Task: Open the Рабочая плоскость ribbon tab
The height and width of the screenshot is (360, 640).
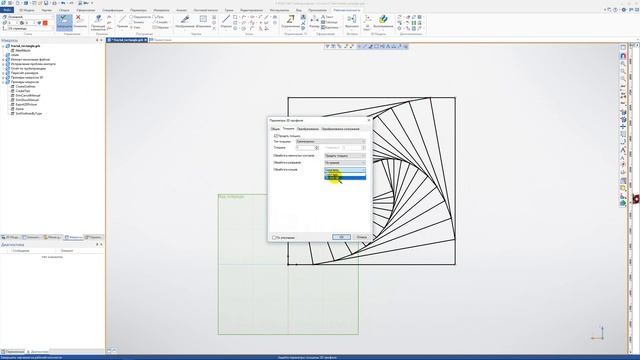Action: 347,10
